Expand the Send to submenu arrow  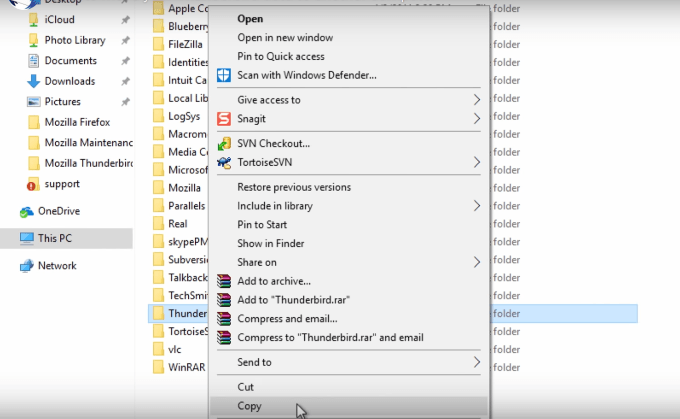[x=477, y=362]
